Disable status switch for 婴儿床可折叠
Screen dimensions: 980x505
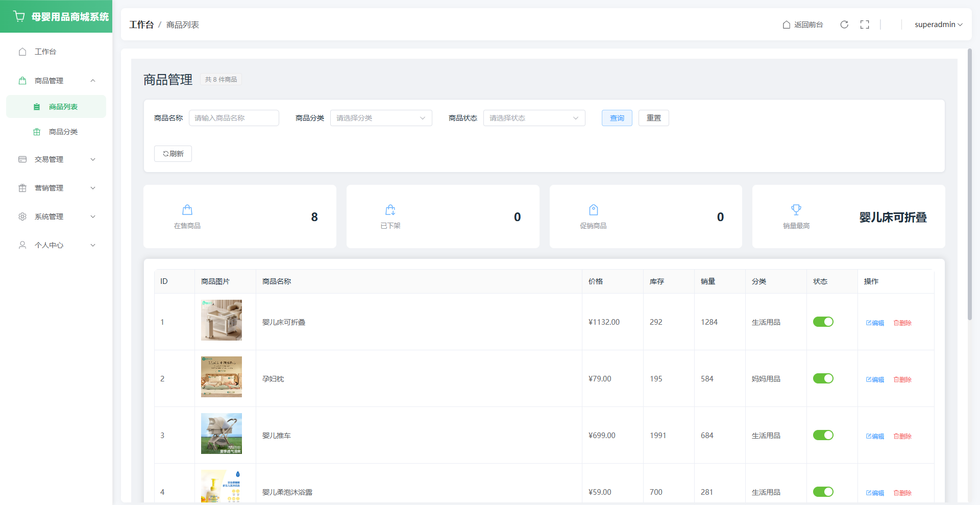click(x=823, y=322)
